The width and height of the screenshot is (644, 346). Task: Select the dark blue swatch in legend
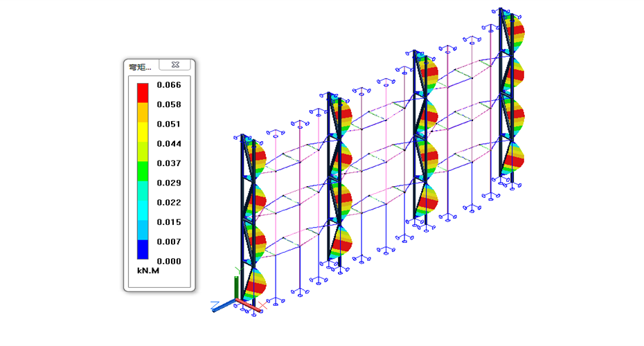(143, 250)
